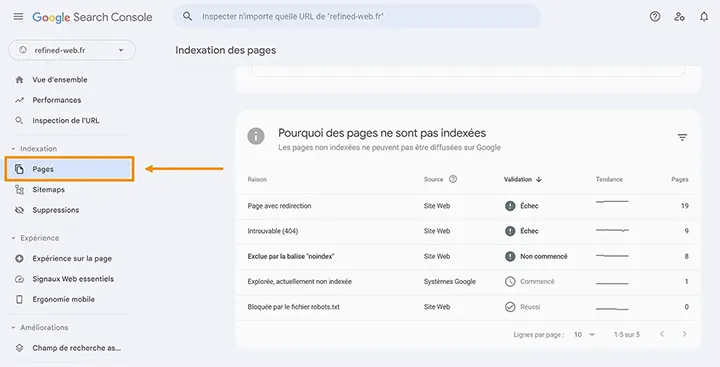This screenshot has width=720, height=367.
Task: Click the layers icon beside Champ de recherche
Action: click(19, 348)
